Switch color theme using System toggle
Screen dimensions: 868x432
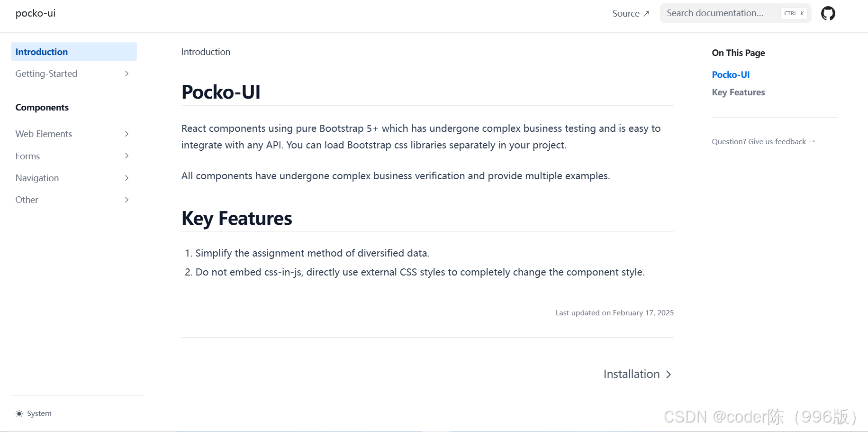click(33, 413)
